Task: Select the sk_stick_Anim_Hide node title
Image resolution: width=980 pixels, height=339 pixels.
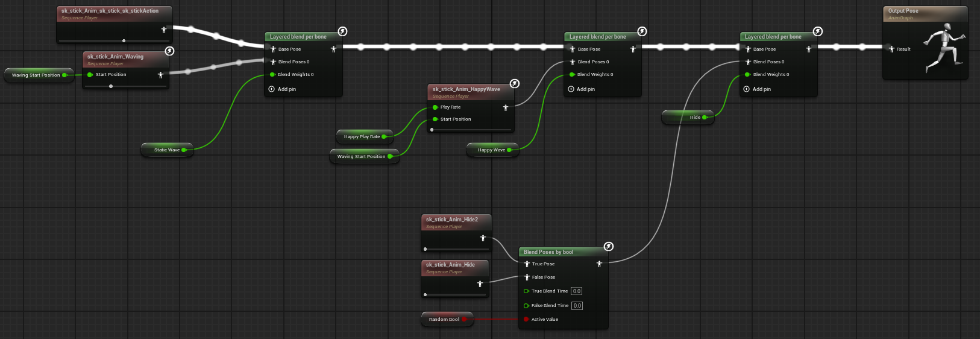Action: point(450,265)
